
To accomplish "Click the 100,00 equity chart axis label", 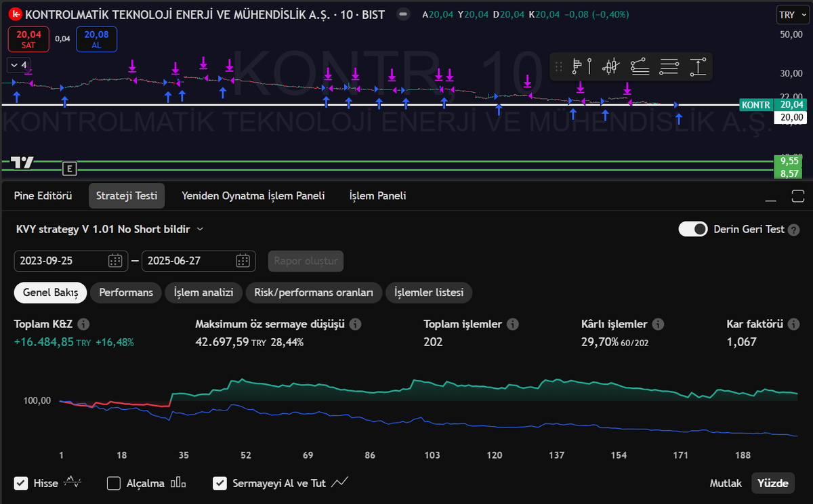I will pyautogui.click(x=37, y=400).
